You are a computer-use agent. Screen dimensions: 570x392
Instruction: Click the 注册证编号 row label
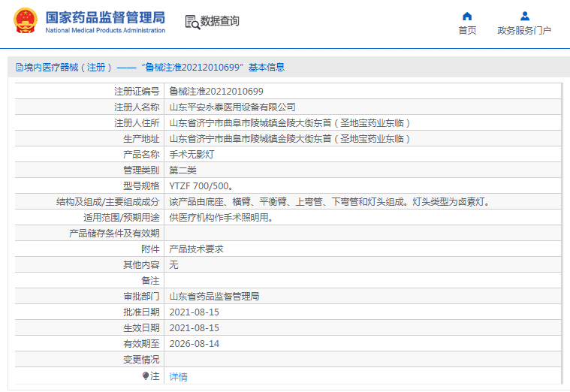tap(137, 92)
